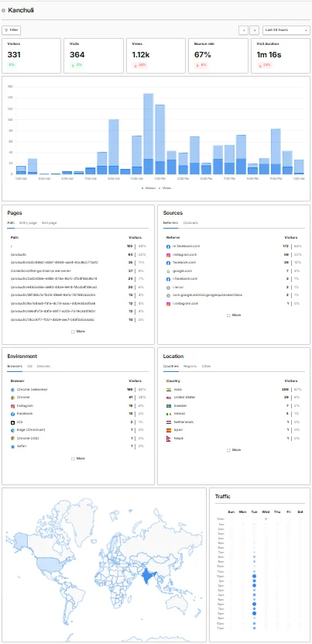Click the google.com referrer icon
The height and width of the screenshot is (644, 312).
point(168,271)
